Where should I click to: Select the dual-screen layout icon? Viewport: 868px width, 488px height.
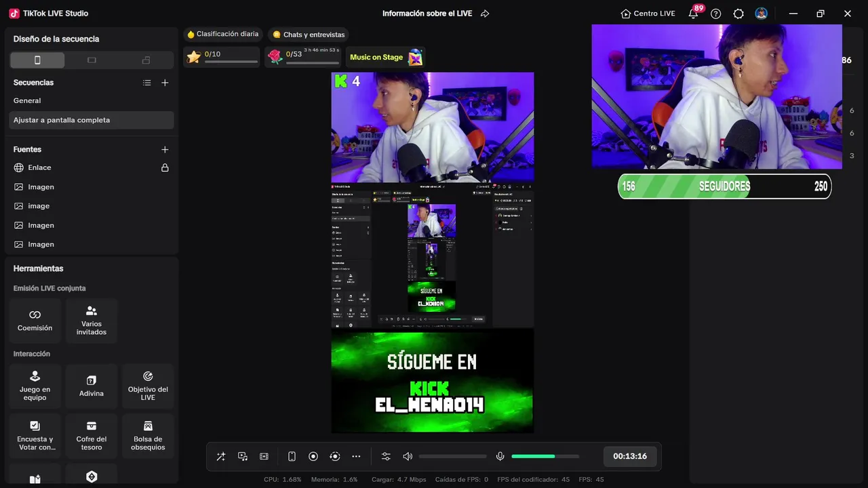146,60
